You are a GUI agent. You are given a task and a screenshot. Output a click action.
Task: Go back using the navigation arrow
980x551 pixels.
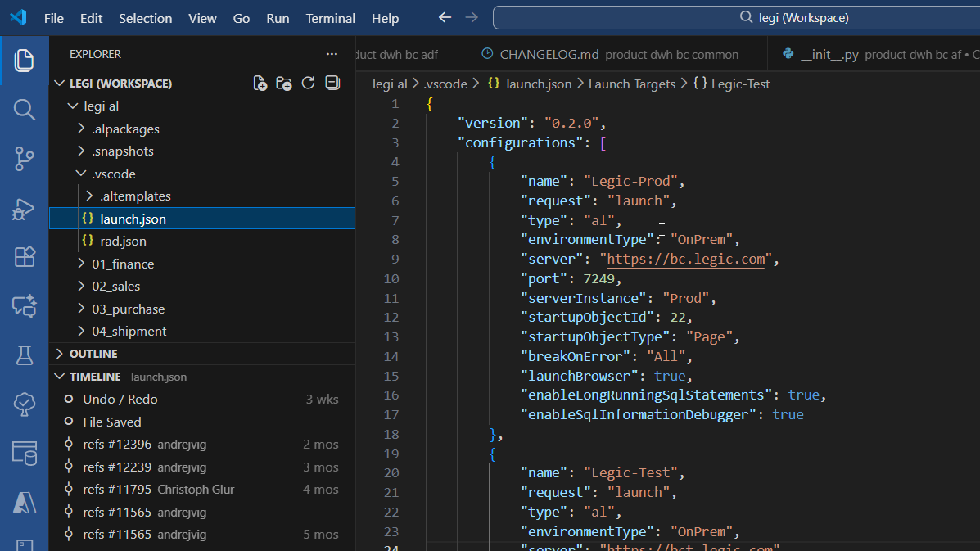click(x=445, y=17)
